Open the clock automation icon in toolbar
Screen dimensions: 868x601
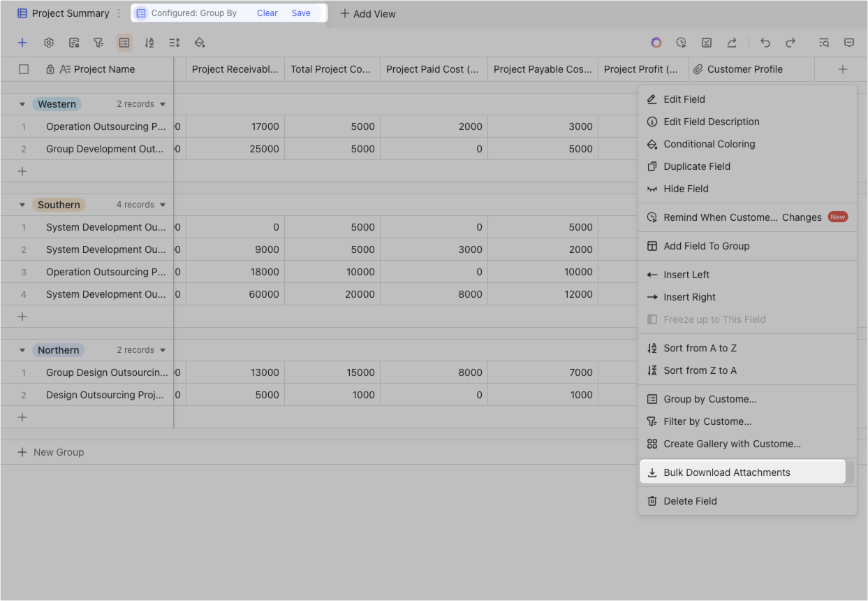pos(682,43)
